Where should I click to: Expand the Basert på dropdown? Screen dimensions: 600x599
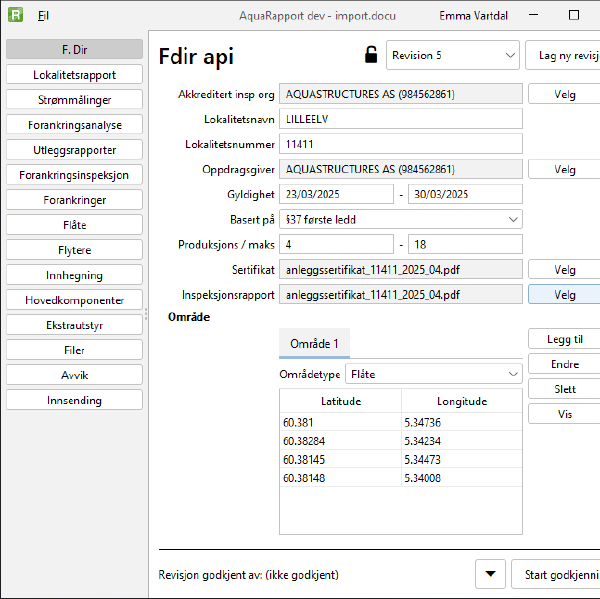[x=400, y=219]
